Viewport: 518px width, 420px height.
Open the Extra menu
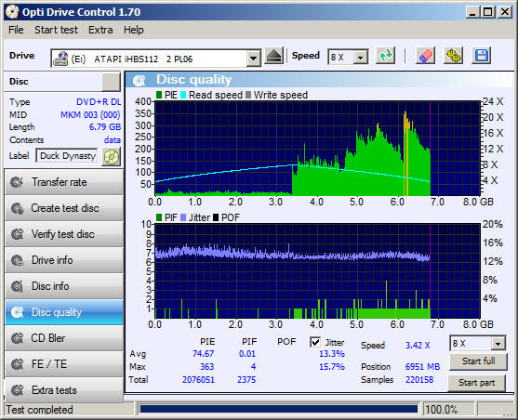pos(100,30)
